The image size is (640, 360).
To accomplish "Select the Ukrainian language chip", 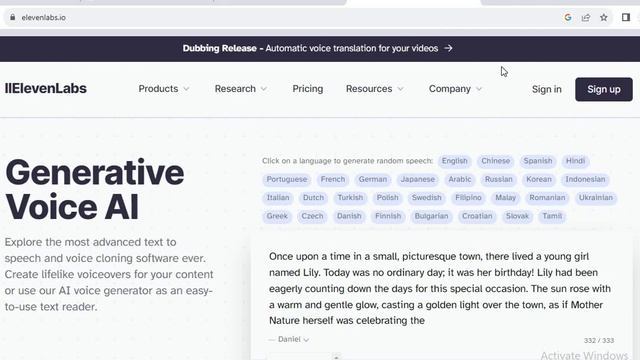I will pos(596,198).
